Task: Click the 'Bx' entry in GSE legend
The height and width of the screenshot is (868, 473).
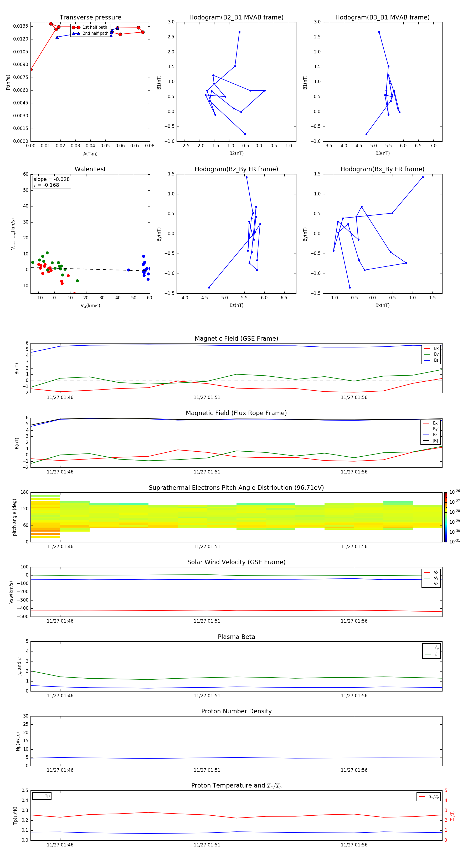Action: click(x=431, y=349)
